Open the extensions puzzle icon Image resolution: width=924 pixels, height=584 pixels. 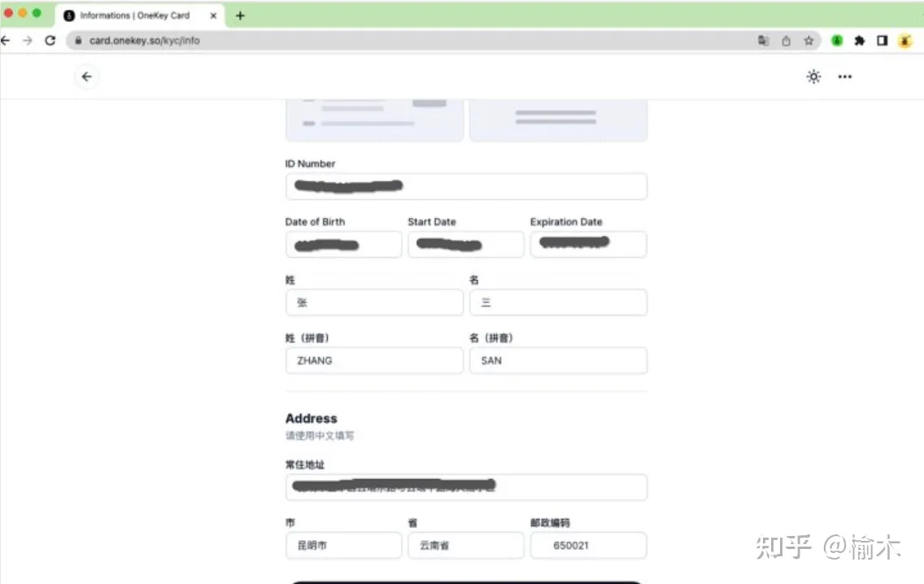(x=859, y=41)
